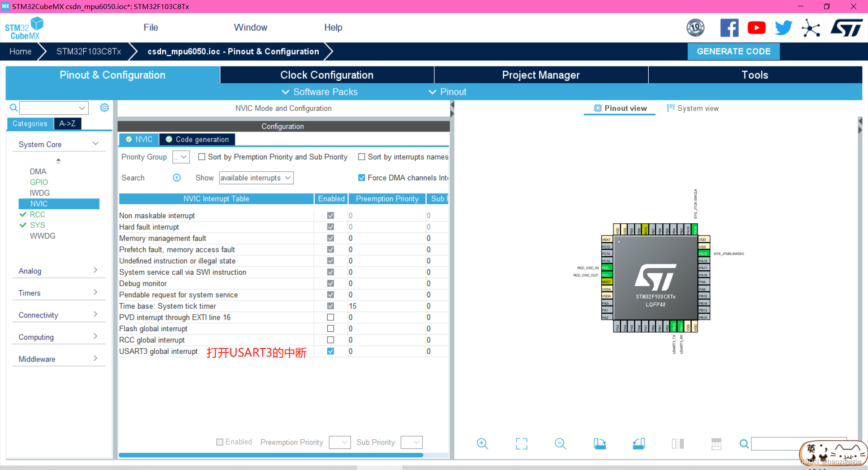
Task: Open the Show available interrupts dropdown
Action: point(256,178)
